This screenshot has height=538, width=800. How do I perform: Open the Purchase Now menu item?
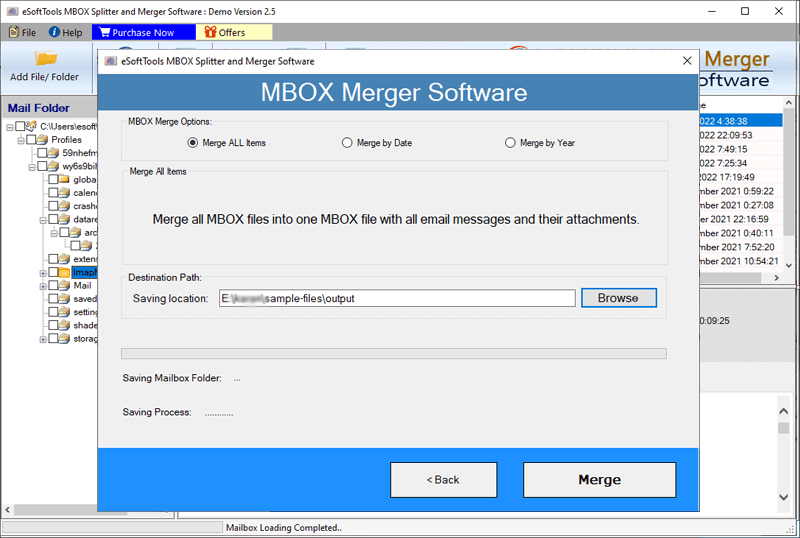[x=143, y=32]
